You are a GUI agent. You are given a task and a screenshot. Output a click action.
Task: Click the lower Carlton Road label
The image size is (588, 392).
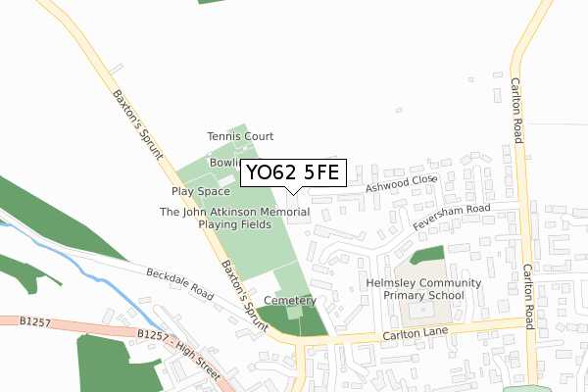point(528,297)
